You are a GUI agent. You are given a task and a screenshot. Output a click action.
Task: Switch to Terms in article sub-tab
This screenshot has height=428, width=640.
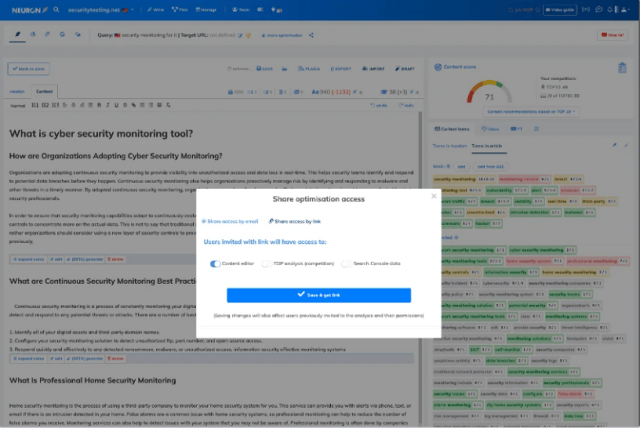pos(487,146)
